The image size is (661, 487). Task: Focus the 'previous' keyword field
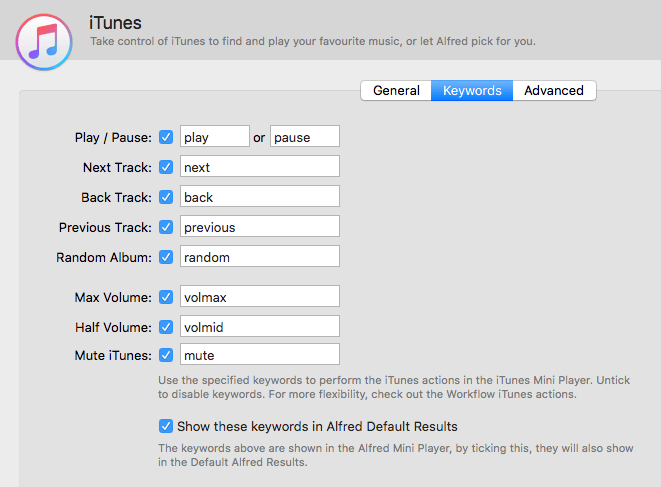(260, 226)
